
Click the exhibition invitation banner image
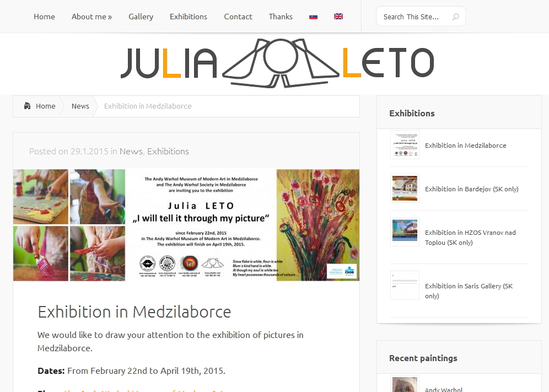click(x=186, y=225)
